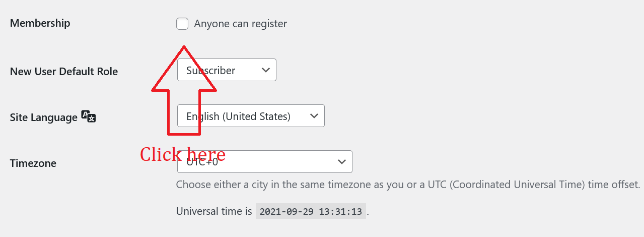The image size is (644, 237).
Task: Enable the Anyone can register checkbox
Action: (182, 24)
